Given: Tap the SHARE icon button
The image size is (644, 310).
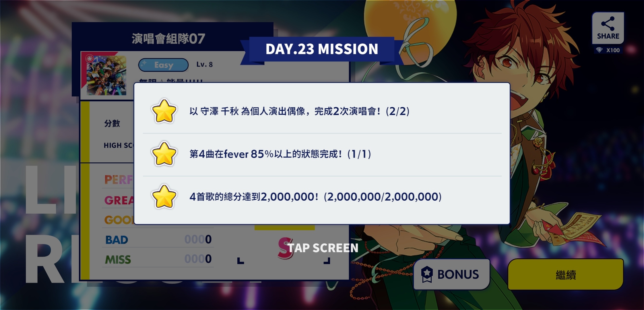Looking at the screenshot, I should [x=608, y=28].
